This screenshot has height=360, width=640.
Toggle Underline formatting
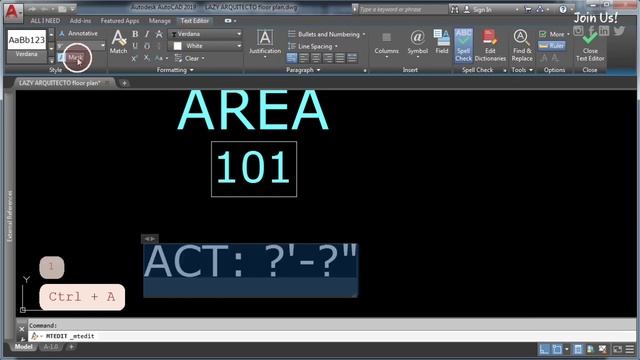[135, 46]
